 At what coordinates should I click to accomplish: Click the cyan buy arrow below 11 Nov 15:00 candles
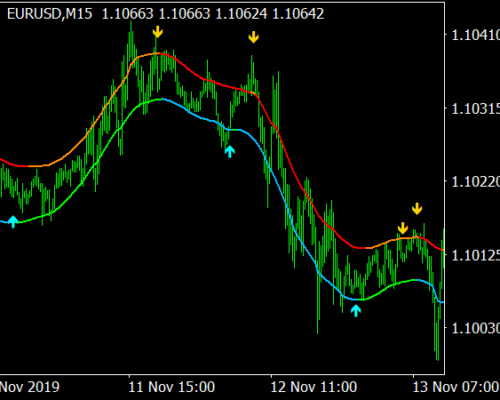[x=230, y=151]
